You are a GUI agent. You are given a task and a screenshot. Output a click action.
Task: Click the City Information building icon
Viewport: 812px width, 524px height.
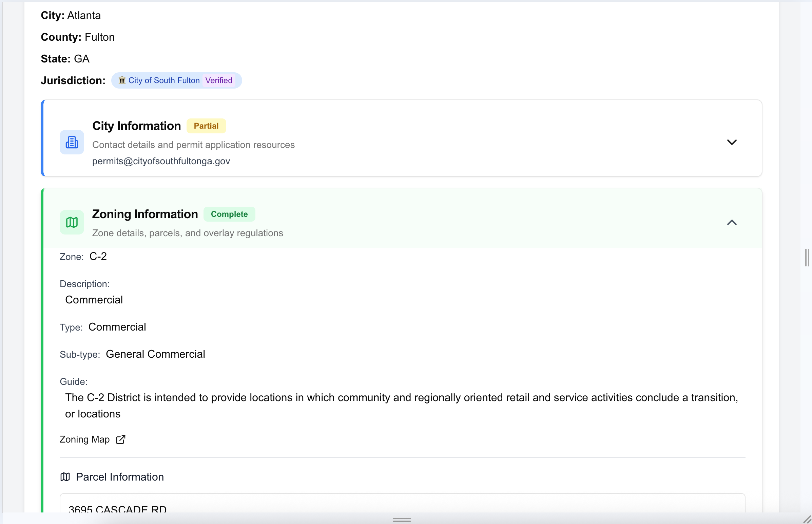[x=72, y=142]
